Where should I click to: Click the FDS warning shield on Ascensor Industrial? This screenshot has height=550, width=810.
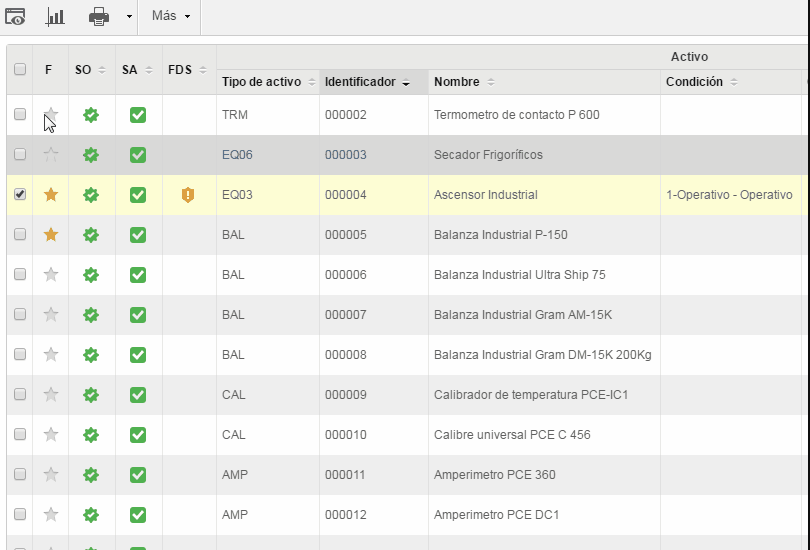pos(188,195)
